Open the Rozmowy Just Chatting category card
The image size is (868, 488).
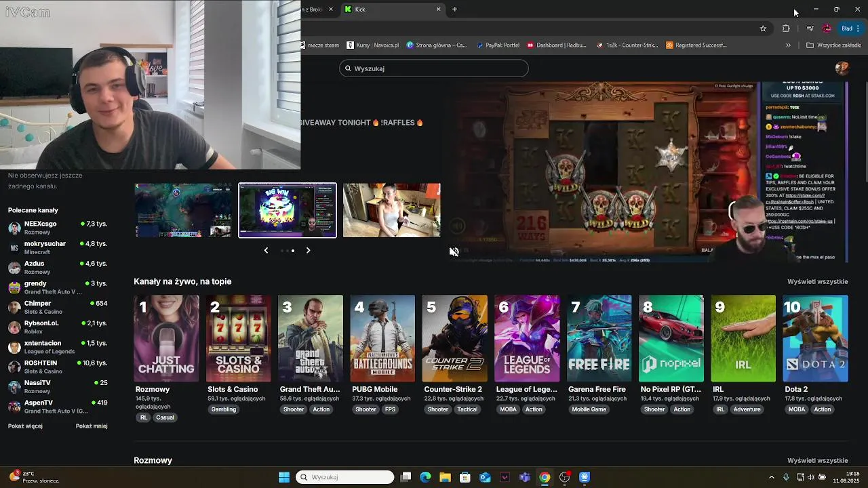click(x=166, y=338)
